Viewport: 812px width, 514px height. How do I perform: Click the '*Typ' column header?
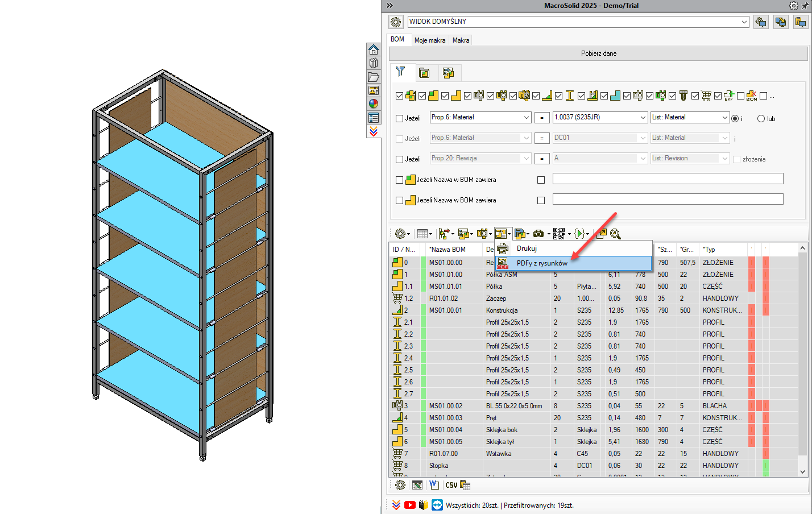pyautogui.click(x=723, y=250)
